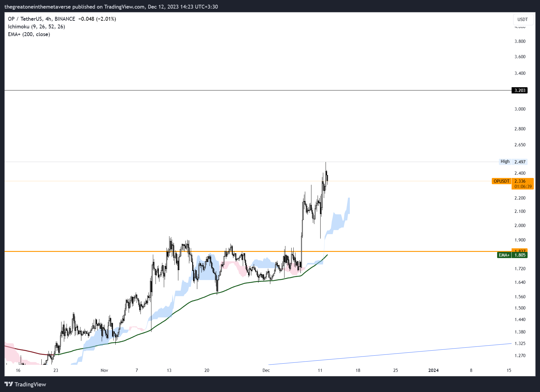
Task: Click the 3.203 horizontal line price label
Action: [520, 90]
